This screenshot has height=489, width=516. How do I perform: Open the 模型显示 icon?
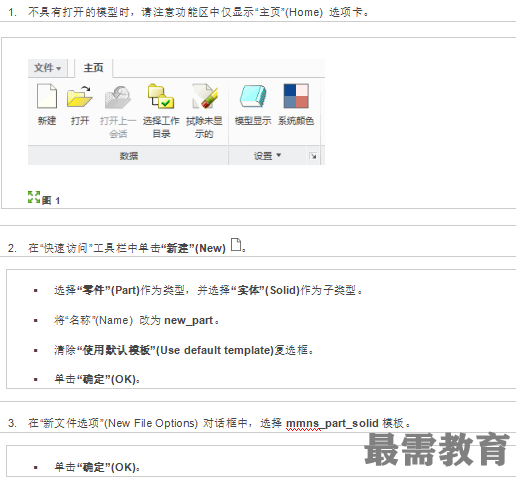(x=253, y=96)
